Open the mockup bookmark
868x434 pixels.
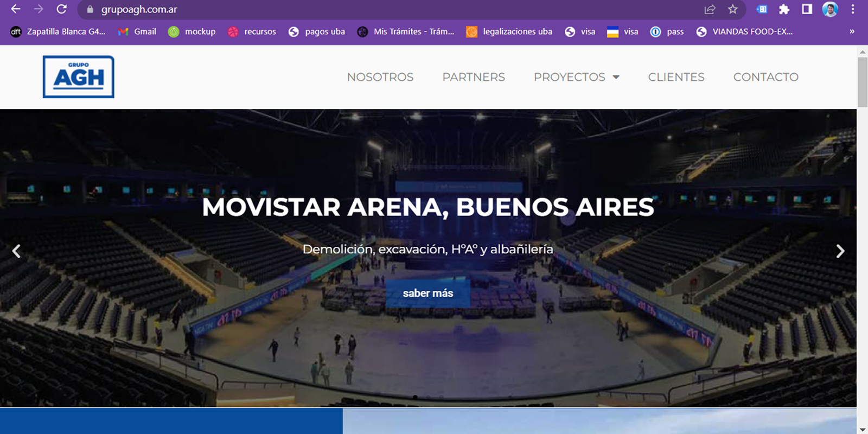pyautogui.click(x=192, y=31)
